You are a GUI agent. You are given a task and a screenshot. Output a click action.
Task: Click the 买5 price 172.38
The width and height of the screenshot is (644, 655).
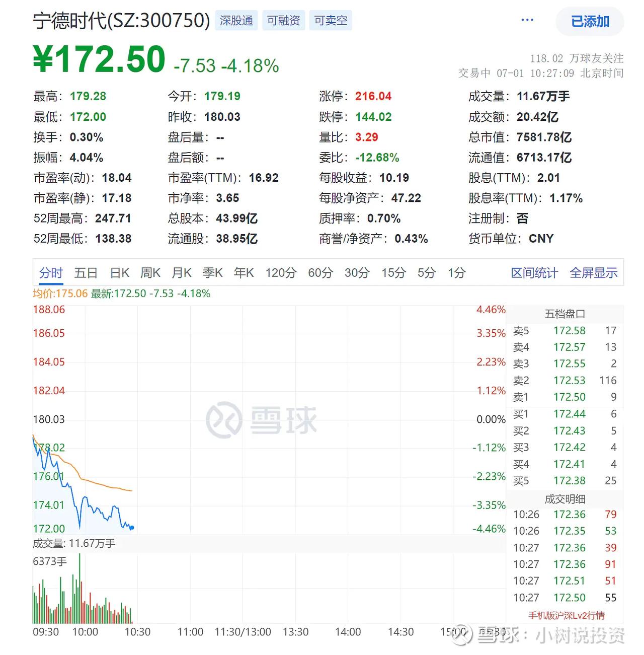(570, 481)
